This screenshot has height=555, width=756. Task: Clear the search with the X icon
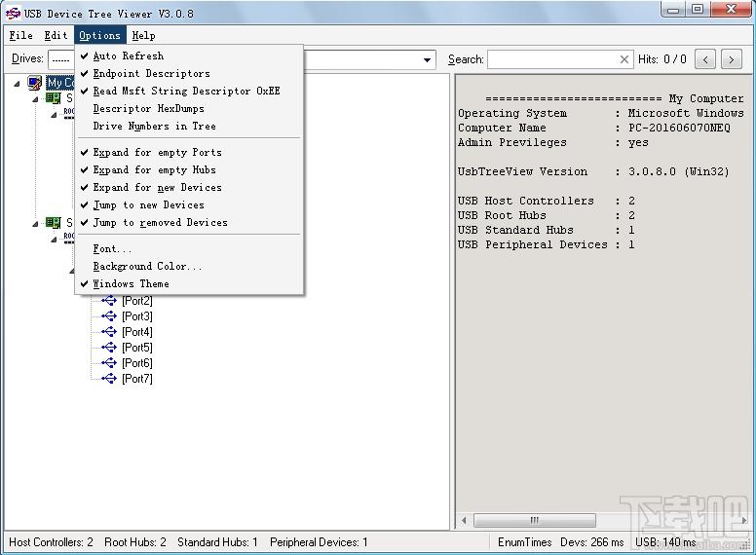624,59
